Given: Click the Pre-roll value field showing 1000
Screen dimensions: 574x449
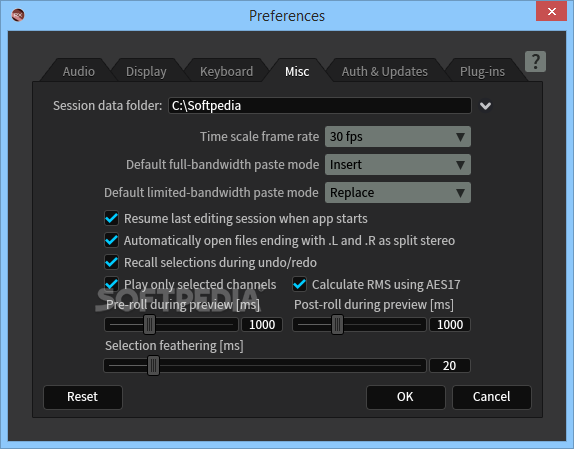Looking at the screenshot, I should (262, 325).
